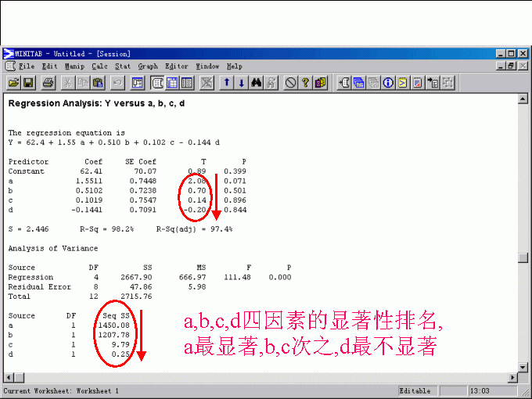Click the Help question mark icon

click(306, 82)
